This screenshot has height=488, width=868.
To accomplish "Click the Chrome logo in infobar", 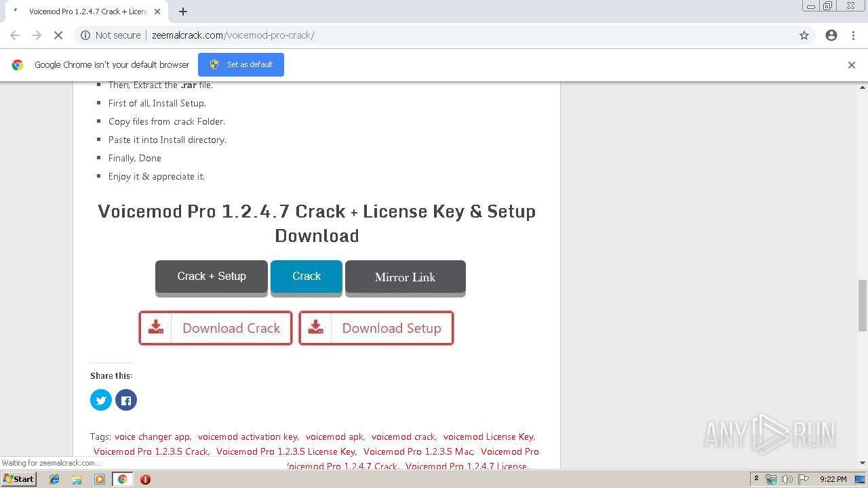I will coord(18,65).
